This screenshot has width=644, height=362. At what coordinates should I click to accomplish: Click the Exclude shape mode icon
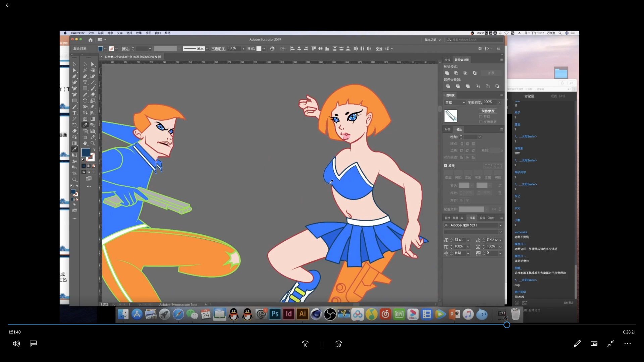(x=475, y=73)
